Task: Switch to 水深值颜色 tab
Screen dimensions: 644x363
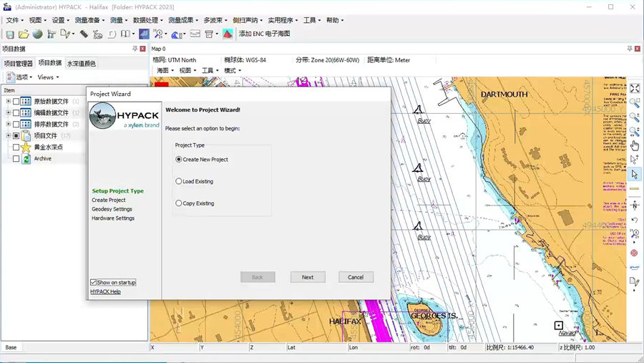Action: pos(82,63)
